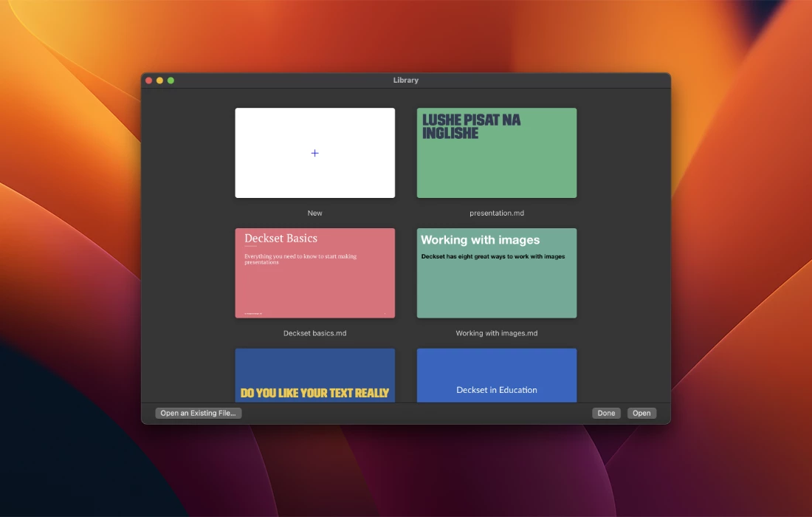Click the 'Library' window title text
Screen dimensions: 812x517
pos(405,81)
